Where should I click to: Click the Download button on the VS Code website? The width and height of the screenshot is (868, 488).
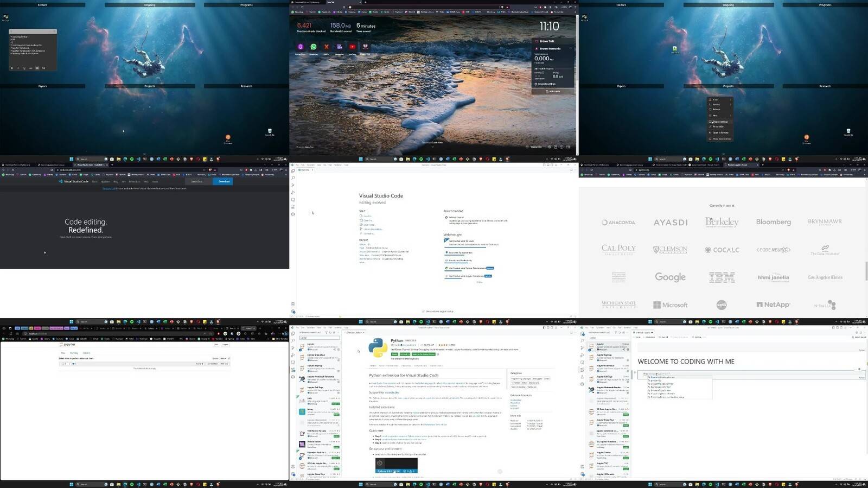[224, 181]
